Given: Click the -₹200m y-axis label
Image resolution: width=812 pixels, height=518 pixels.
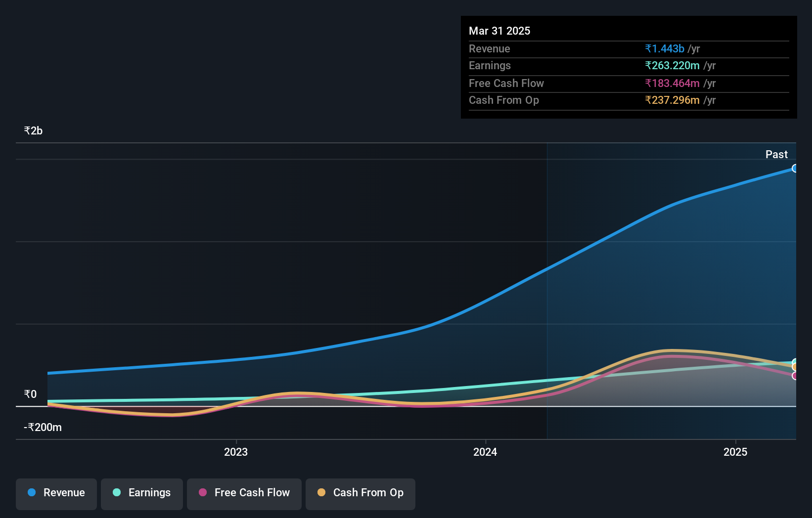Looking at the screenshot, I should 43,428.
